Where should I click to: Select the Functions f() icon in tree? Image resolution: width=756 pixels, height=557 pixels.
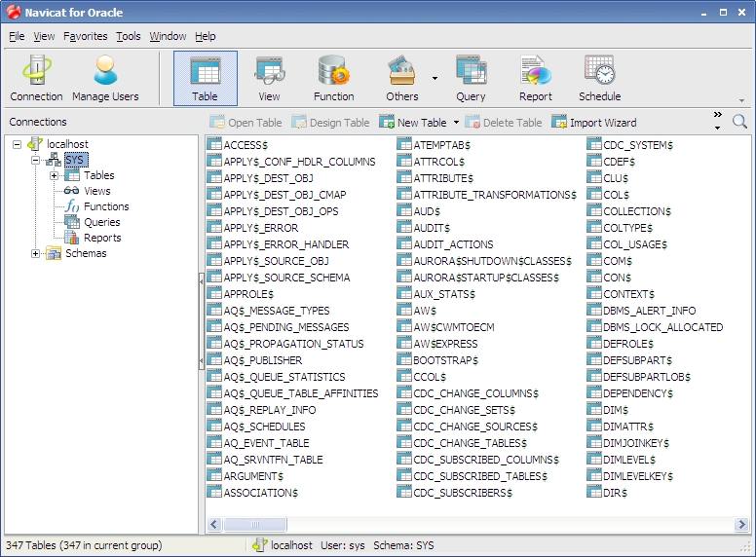point(72,206)
